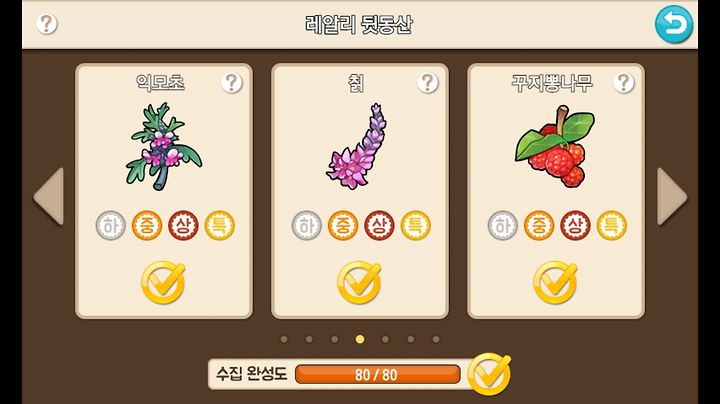Click the 80 / 80 completion progress bar
720x404 pixels.
coord(377,375)
